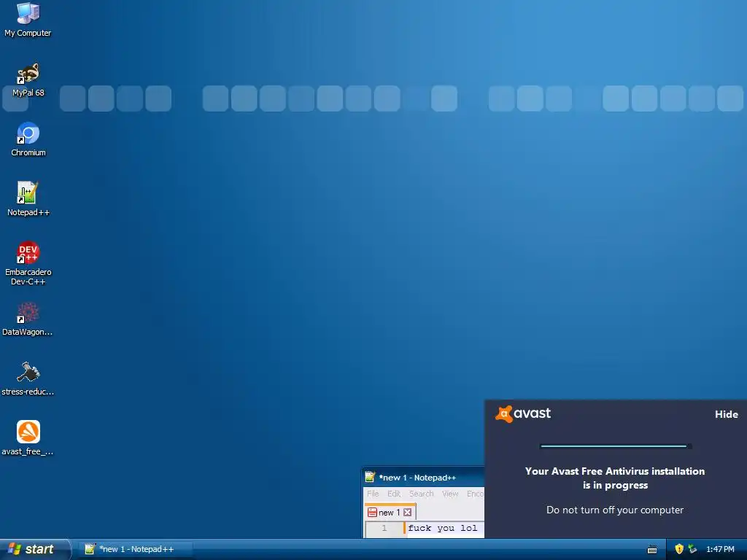Switch to the Notepad++ taskbar button
The image size is (747, 560).
[136, 549]
